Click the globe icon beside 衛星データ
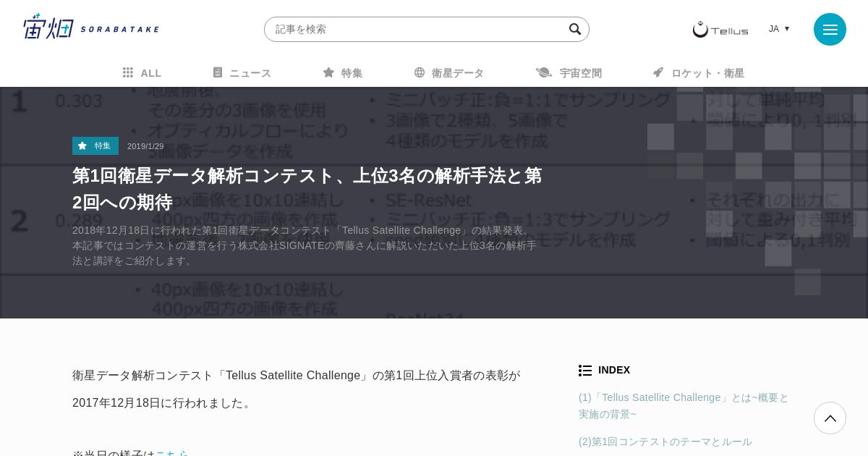This screenshot has height=456, width=868. tap(420, 72)
